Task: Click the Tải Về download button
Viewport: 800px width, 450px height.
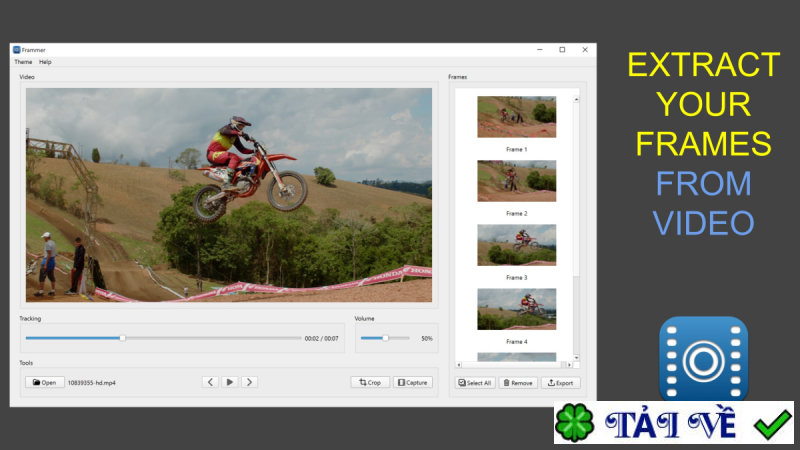Action: 673,423
